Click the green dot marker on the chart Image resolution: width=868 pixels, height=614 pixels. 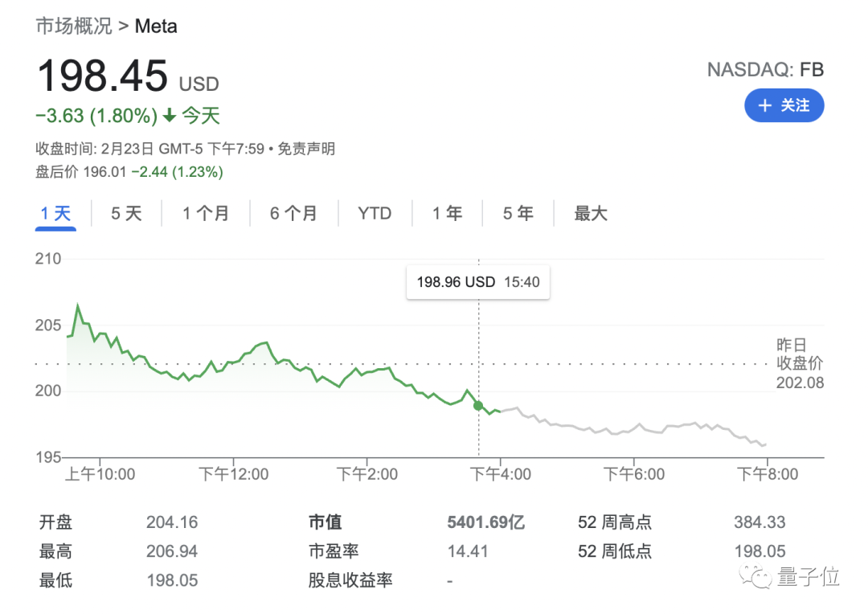click(479, 406)
